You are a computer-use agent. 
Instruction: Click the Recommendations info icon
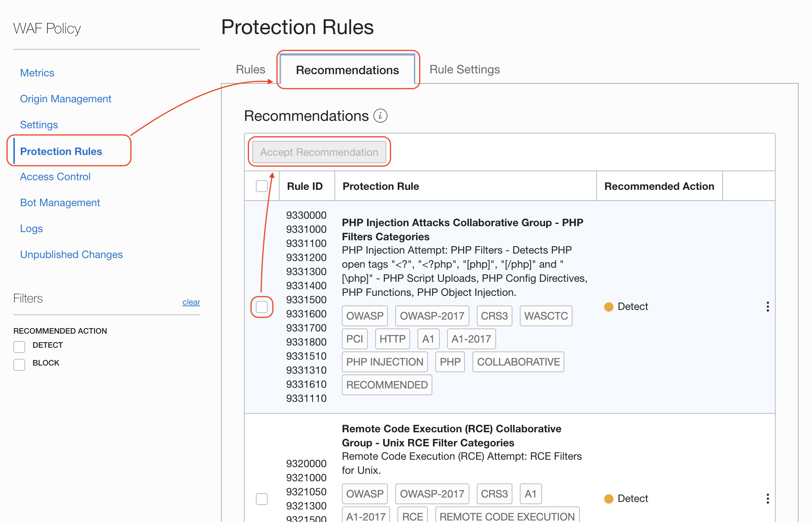click(380, 116)
